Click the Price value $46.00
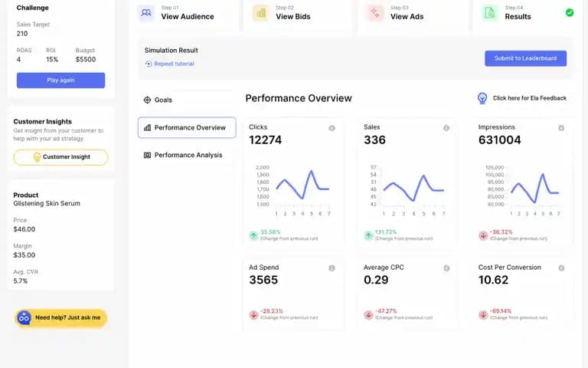This screenshot has height=368, width=588. point(24,229)
